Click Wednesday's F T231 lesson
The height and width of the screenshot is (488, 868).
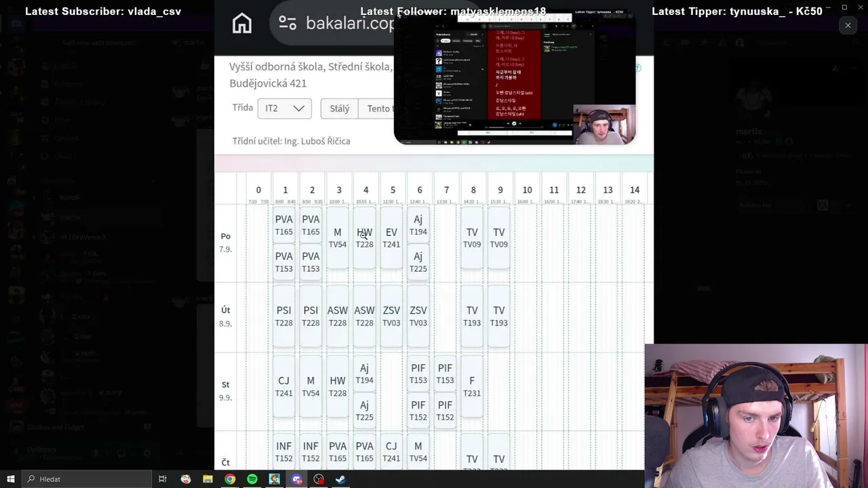pyautogui.click(x=472, y=386)
